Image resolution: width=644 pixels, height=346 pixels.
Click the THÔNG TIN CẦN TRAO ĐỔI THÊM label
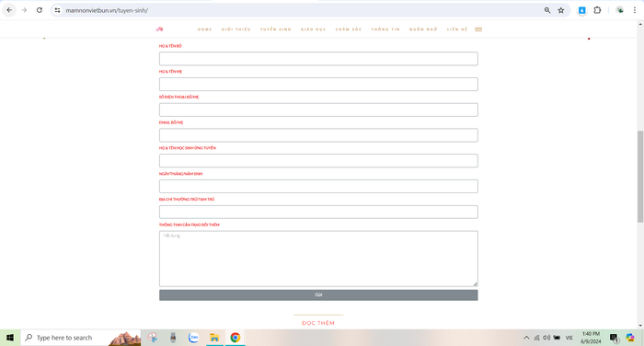pyautogui.click(x=189, y=225)
